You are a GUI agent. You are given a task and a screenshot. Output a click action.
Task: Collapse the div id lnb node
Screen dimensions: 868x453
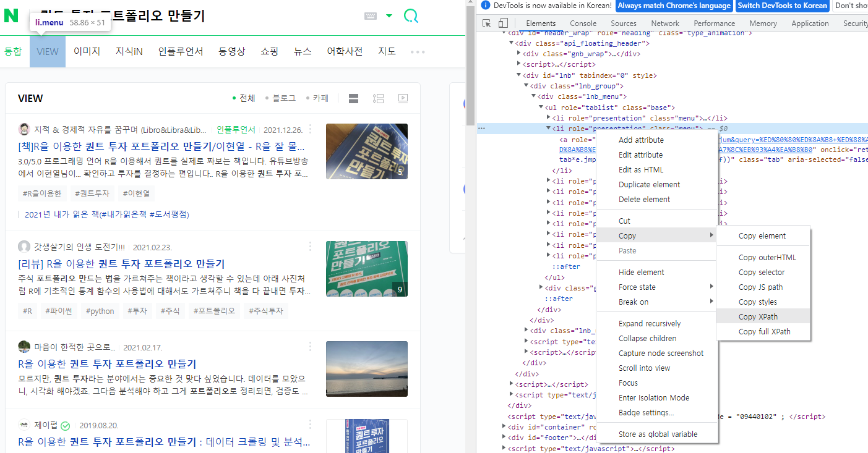point(519,75)
